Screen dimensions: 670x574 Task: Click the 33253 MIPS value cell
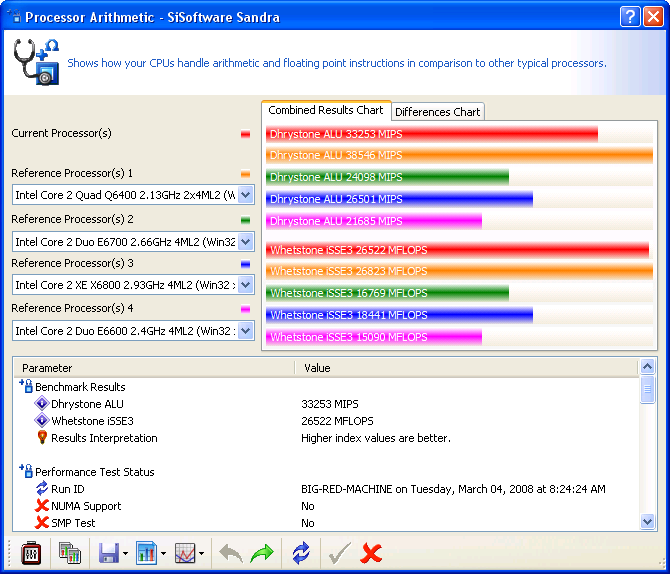pos(330,404)
